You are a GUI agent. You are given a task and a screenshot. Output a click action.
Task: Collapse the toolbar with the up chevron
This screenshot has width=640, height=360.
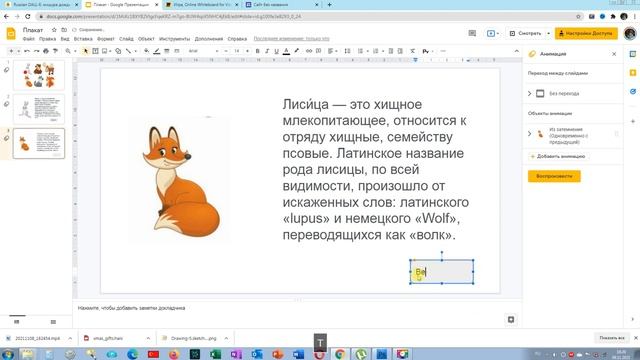(x=516, y=51)
